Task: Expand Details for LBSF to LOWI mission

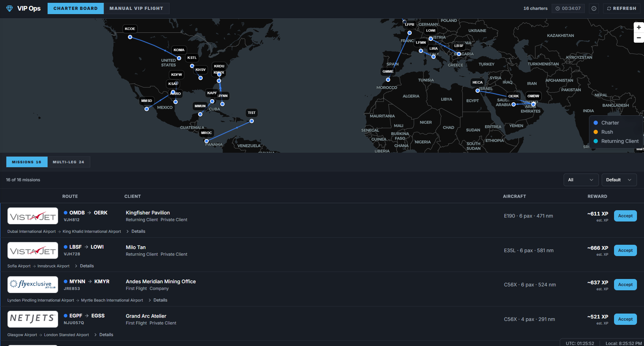Action: coord(84,266)
